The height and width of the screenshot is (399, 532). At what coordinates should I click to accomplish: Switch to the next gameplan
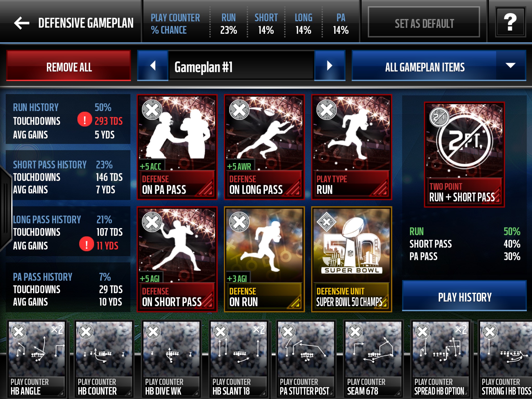pyautogui.click(x=330, y=66)
